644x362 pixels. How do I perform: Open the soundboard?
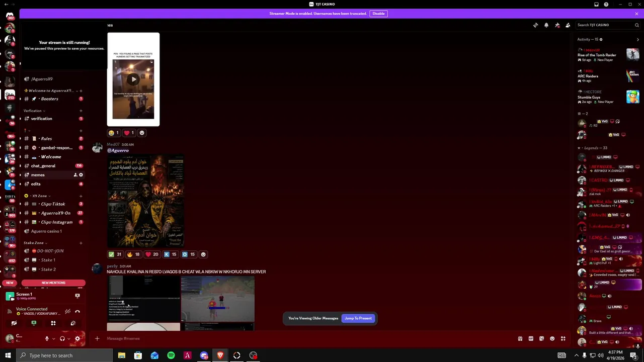[73, 323]
